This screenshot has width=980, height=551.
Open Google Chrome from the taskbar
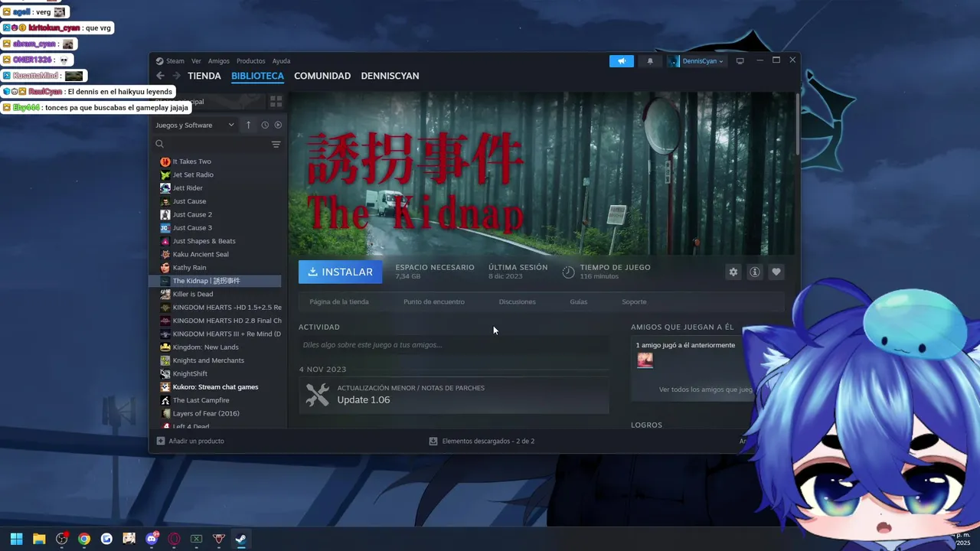click(x=84, y=539)
